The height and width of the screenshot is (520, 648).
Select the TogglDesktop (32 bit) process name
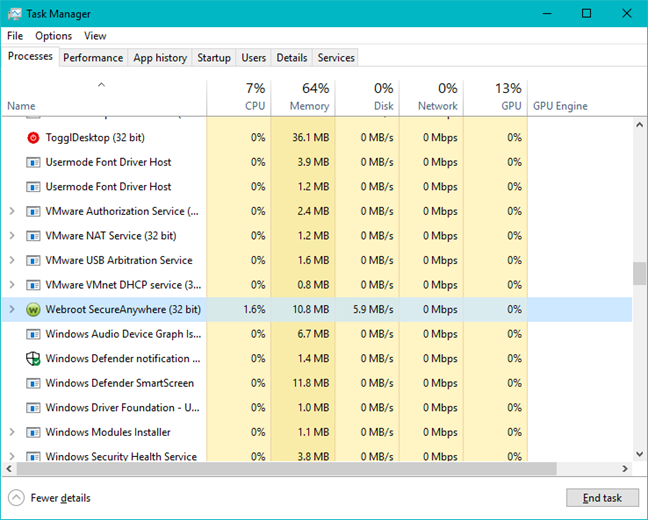tap(95, 138)
